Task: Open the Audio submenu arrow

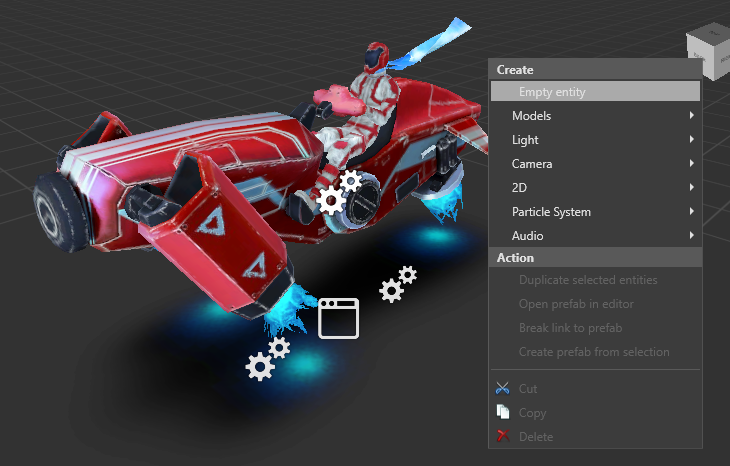Action: (691, 236)
